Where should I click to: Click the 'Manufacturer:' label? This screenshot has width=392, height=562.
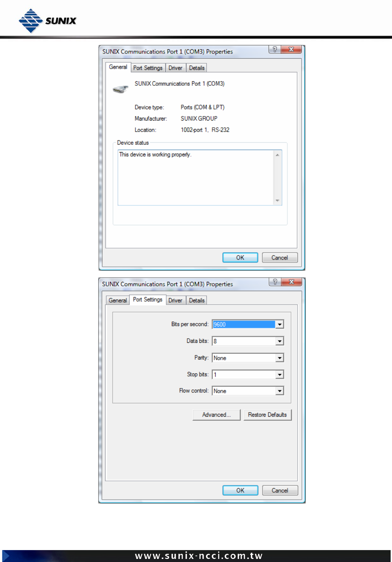point(151,118)
